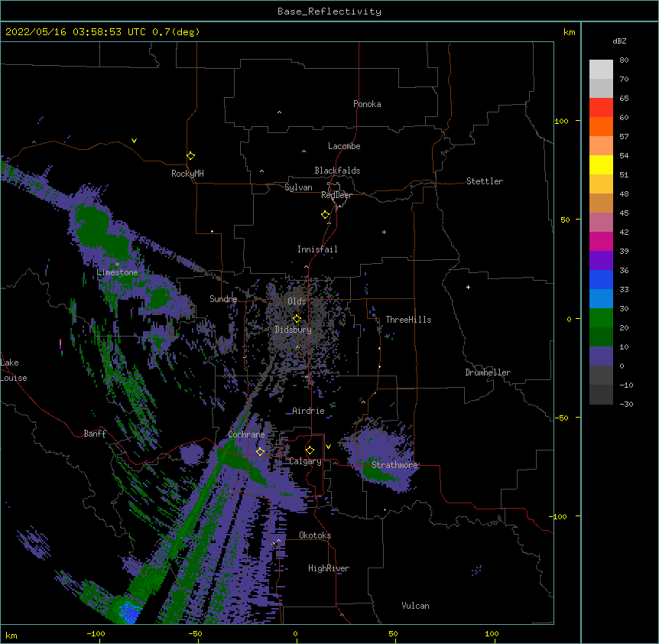Screen dimensions: 659x644
Task: Click the -100 tick on bottom axis
Action: tap(96, 634)
